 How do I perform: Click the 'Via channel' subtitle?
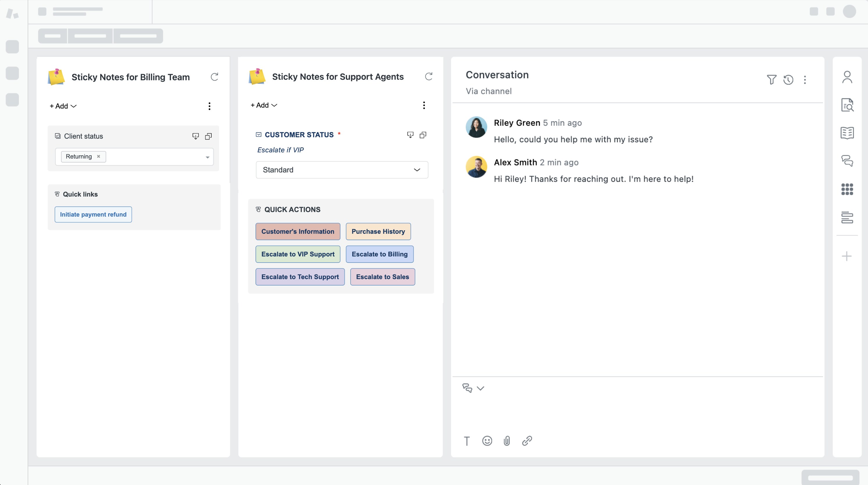pyautogui.click(x=489, y=91)
